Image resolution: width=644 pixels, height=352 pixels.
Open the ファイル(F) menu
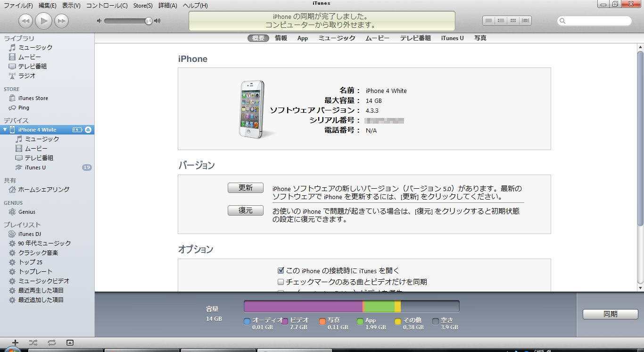coord(18,6)
